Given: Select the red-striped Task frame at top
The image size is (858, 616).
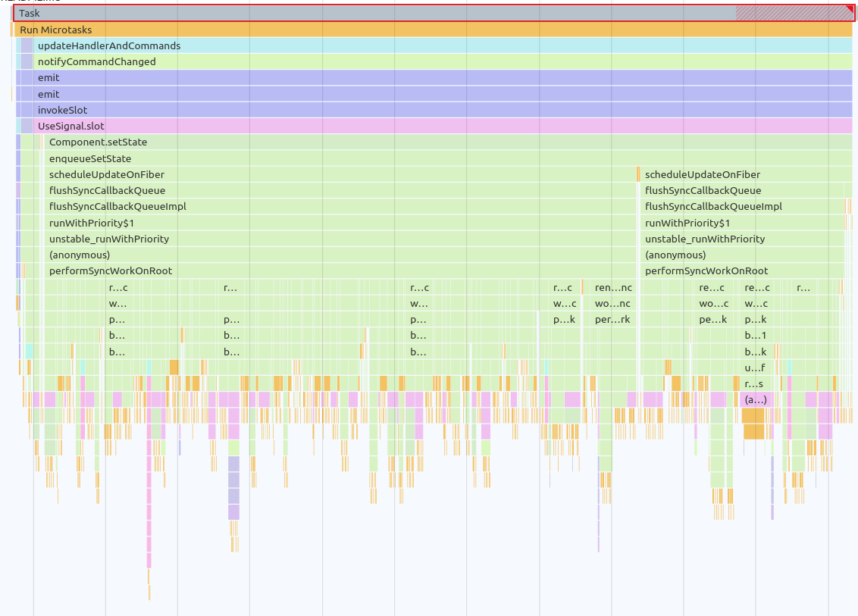Looking at the screenshot, I should click(x=379, y=13).
